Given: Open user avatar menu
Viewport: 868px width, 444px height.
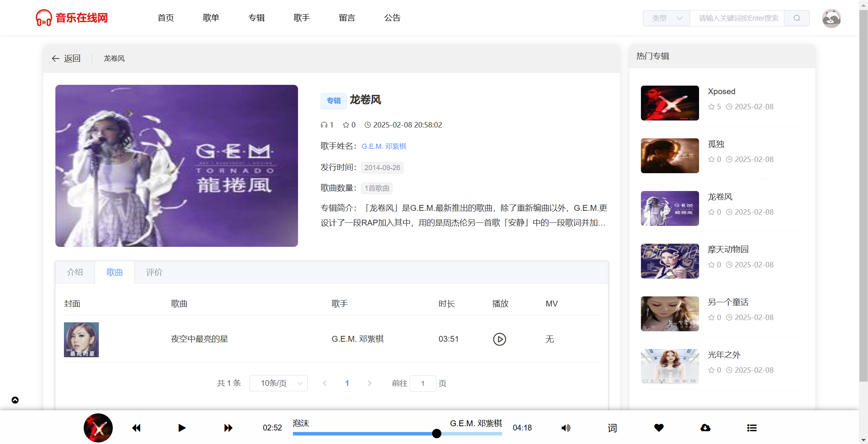Looking at the screenshot, I should click(831, 18).
